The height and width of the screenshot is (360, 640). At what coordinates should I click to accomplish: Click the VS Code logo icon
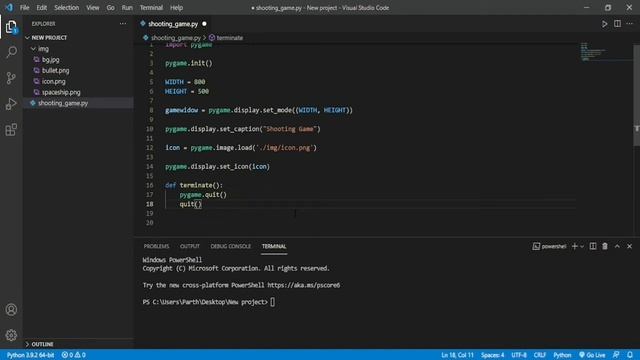point(9,7)
